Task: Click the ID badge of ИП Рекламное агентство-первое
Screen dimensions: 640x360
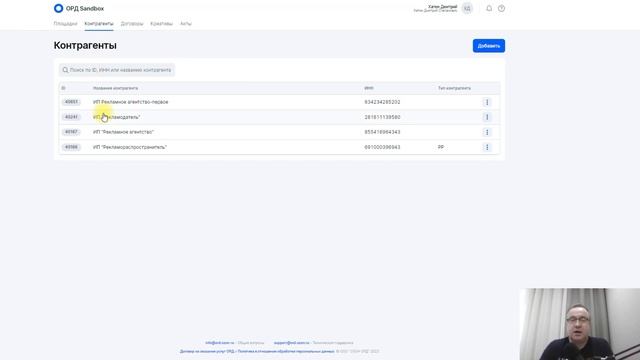Action: pyautogui.click(x=71, y=102)
